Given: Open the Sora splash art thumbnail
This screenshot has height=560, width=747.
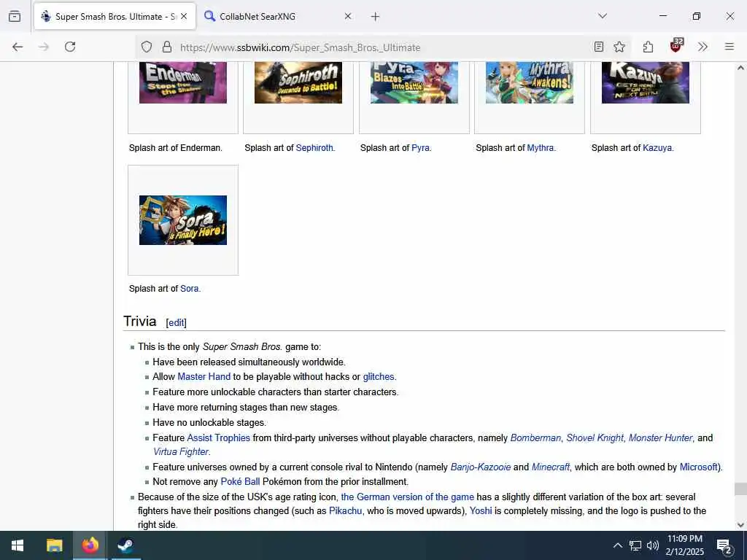Looking at the screenshot, I should (x=183, y=220).
